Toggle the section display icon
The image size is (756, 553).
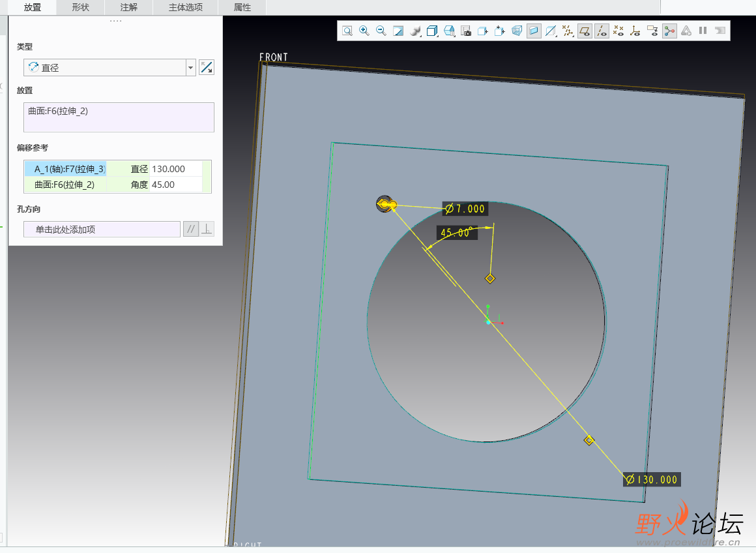pos(534,31)
